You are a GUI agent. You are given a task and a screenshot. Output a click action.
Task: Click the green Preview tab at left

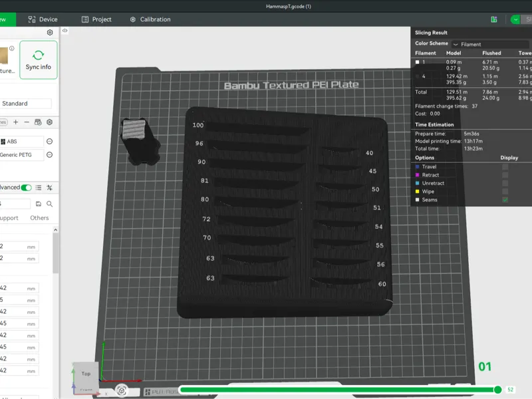[x=7, y=19]
